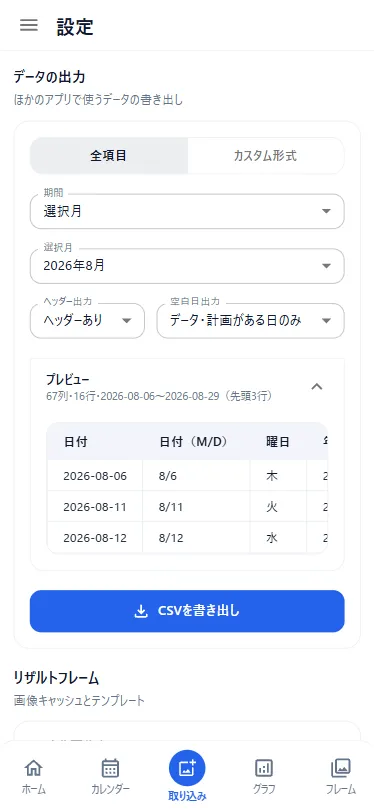Viewport: 374px width, 810px height.
Task: Click the 画像キャッシュとテンプレート subtitle
Action: click(x=79, y=700)
